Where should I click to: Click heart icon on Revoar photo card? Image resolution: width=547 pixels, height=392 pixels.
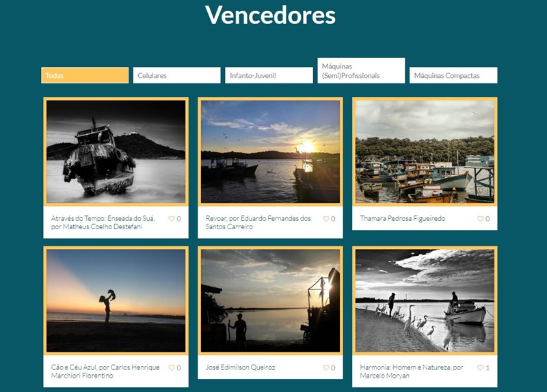(326, 219)
